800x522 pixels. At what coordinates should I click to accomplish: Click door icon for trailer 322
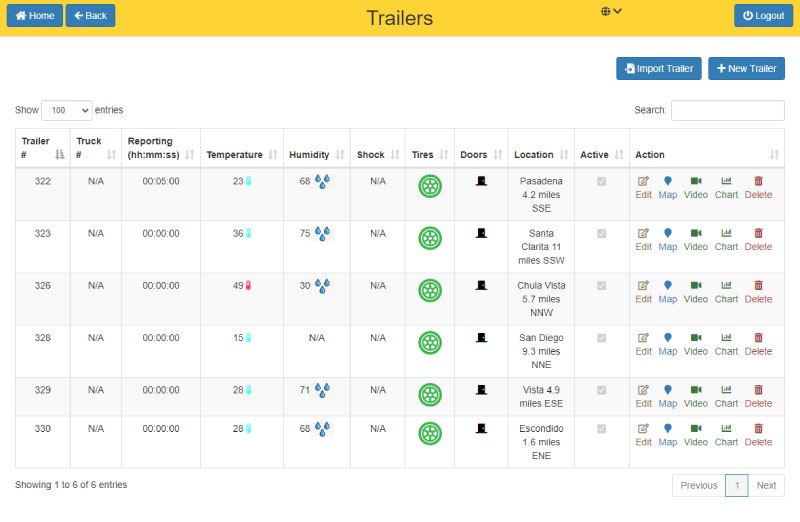[481, 181]
